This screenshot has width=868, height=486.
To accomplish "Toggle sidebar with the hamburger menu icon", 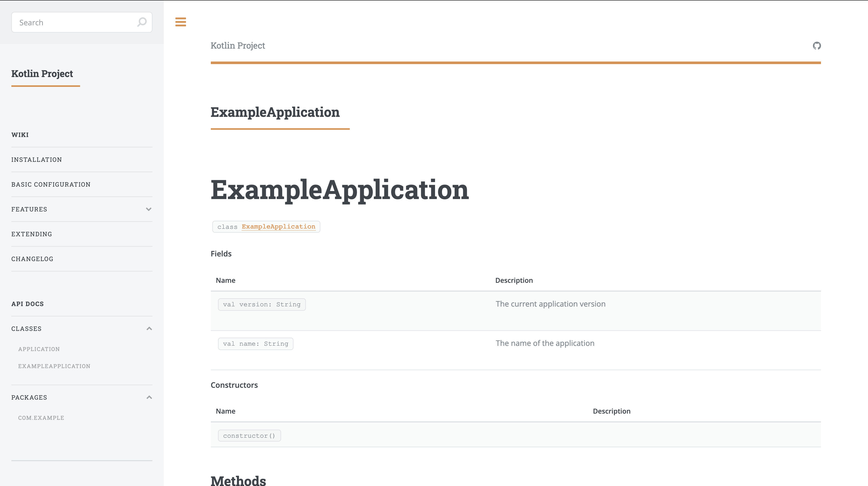I will (181, 22).
